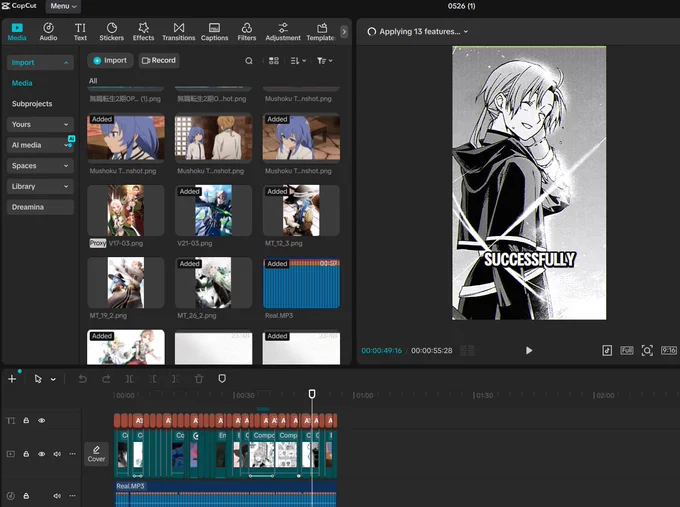Click the search icon in media panel
Screen dimensions: 680x507
pyautogui.click(x=249, y=61)
